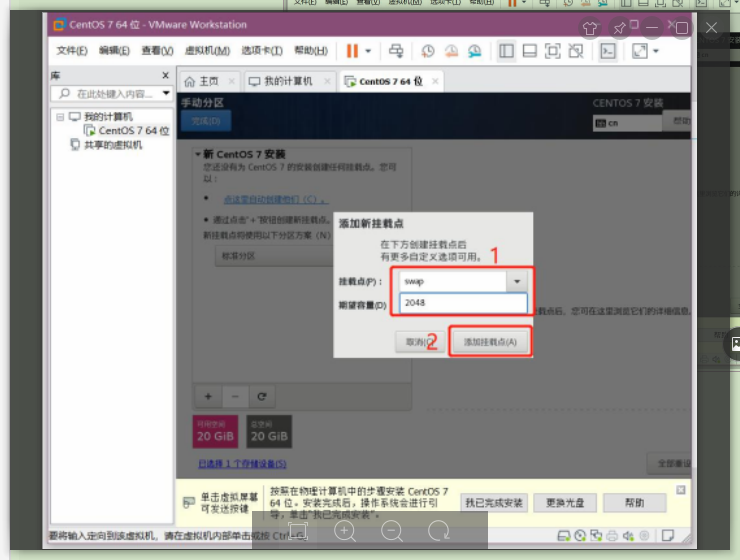
Task: Click the network adapter status bar icon
Action: point(596,535)
